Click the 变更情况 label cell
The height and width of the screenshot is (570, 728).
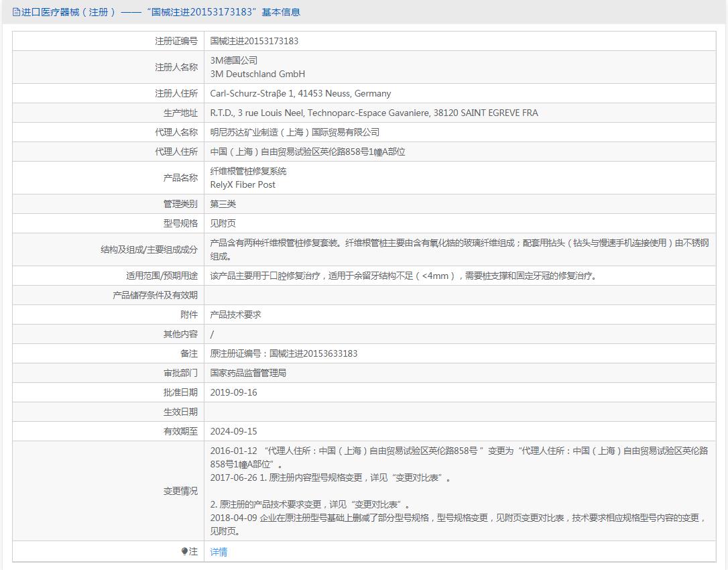click(108, 491)
